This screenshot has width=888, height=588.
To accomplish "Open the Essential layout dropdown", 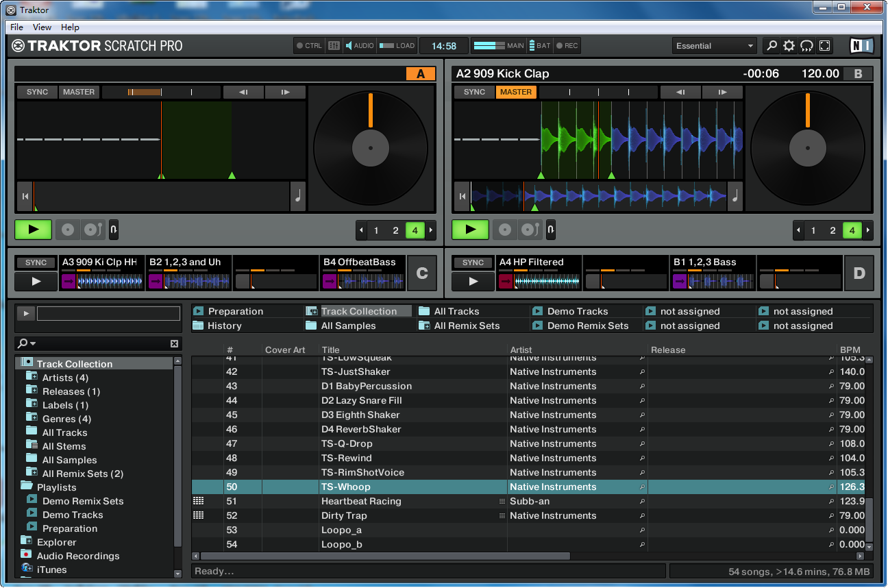I will [714, 46].
